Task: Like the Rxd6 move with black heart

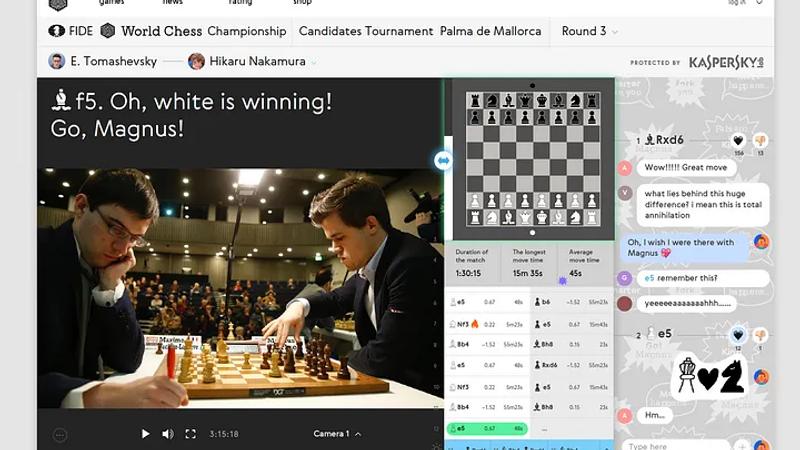Action: (x=738, y=141)
